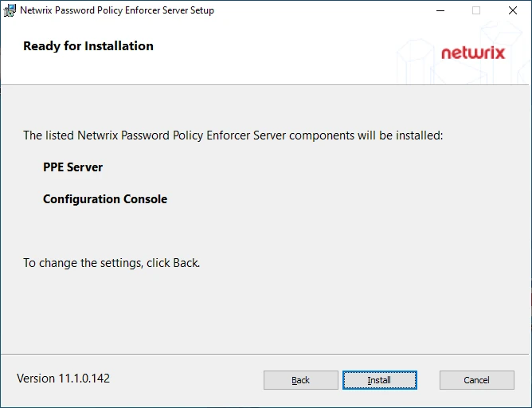
Task: Click the faded building graphic in the header
Action: (414, 60)
